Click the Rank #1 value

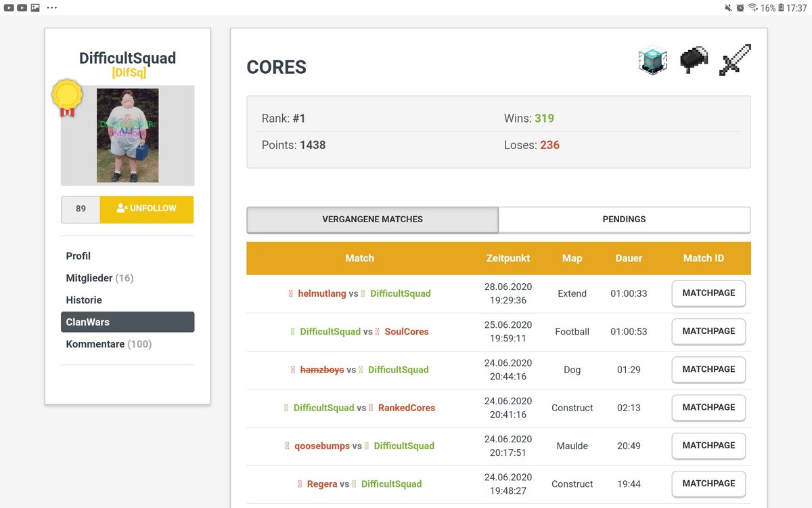[x=299, y=119]
